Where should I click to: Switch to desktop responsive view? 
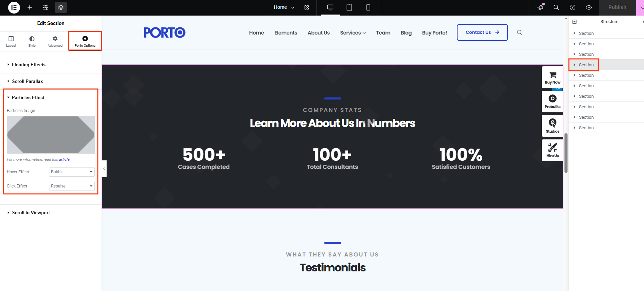pyautogui.click(x=330, y=7)
